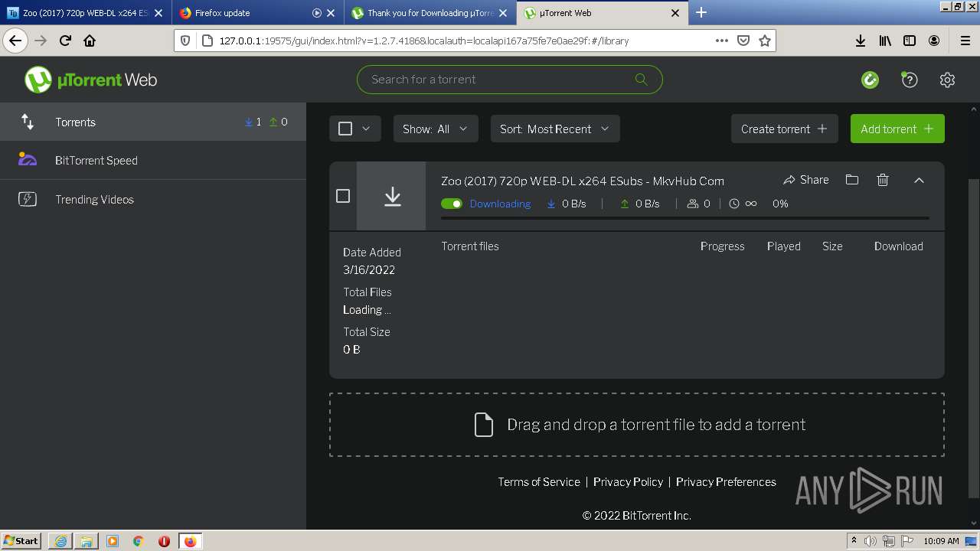Bookmark this page with star icon
Screen dimensions: 980x551
(764, 41)
